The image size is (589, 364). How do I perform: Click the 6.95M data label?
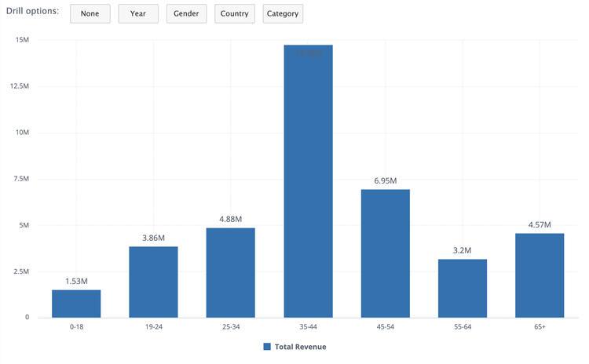[x=386, y=180]
